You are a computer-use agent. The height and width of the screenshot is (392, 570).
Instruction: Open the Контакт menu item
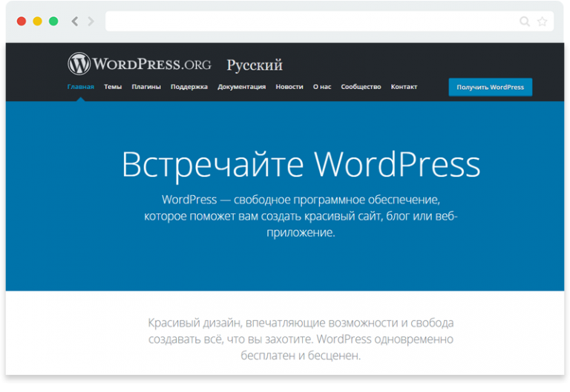(404, 87)
